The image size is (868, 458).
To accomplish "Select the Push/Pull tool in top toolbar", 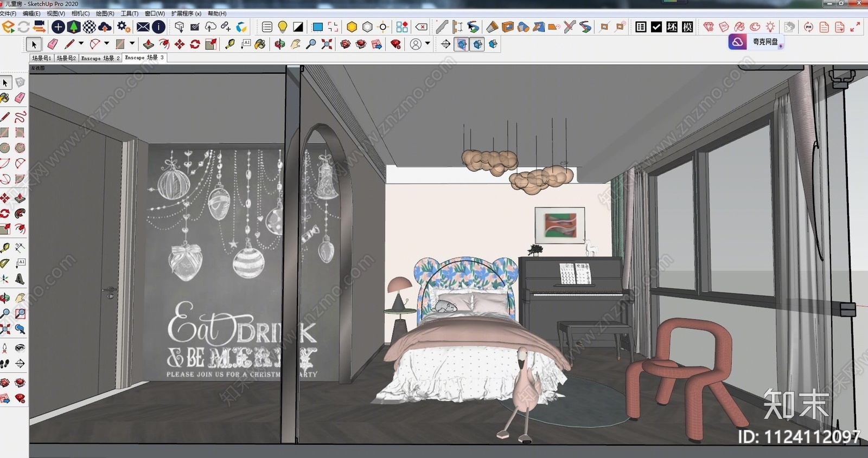I will coord(148,44).
